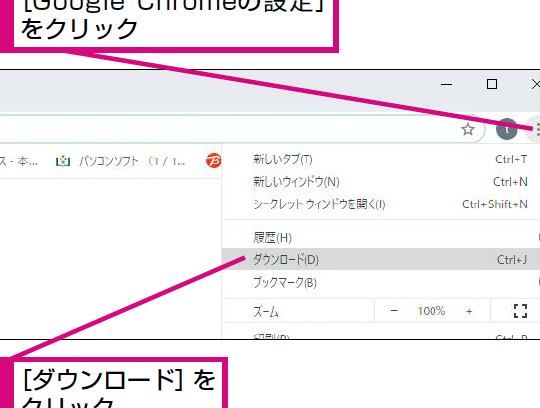Open the profile avatar button
The height and width of the screenshot is (408, 540).
click(x=506, y=129)
